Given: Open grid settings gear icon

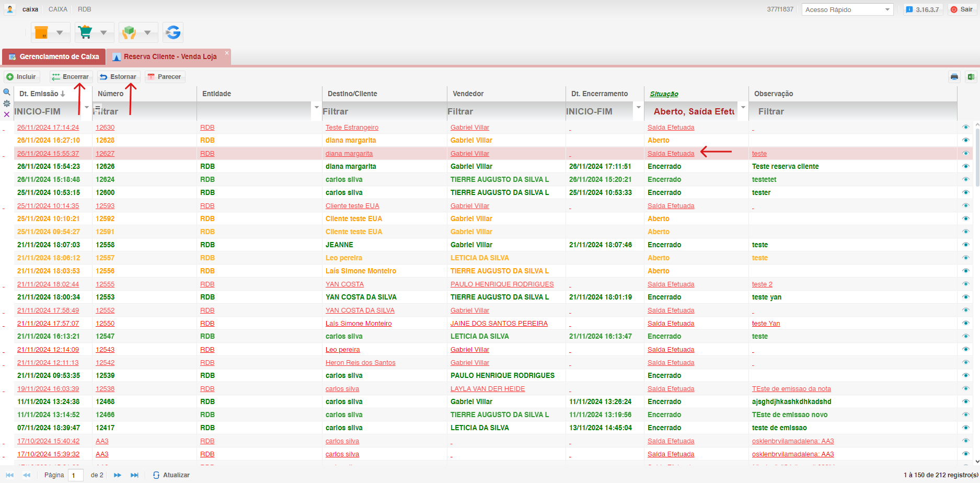Looking at the screenshot, I should pos(7,103).
